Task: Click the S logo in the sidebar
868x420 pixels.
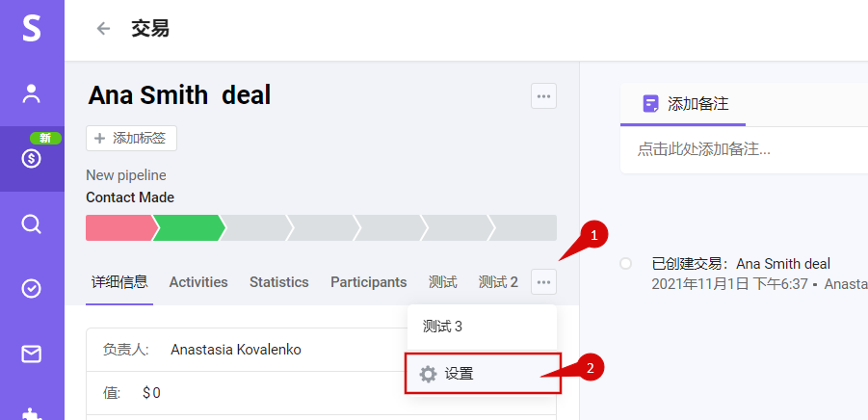Action: (x=32, y=28)
